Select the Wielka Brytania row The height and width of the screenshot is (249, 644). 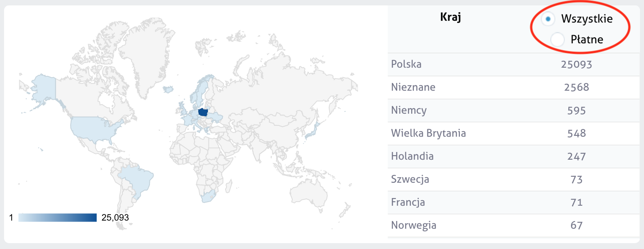[513, 133]
